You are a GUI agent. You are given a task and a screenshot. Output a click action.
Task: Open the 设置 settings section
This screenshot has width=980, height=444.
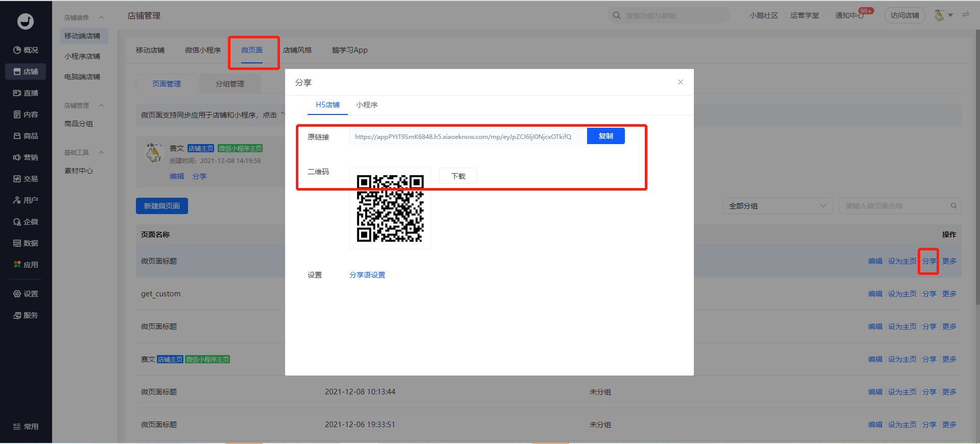(26, 294)
